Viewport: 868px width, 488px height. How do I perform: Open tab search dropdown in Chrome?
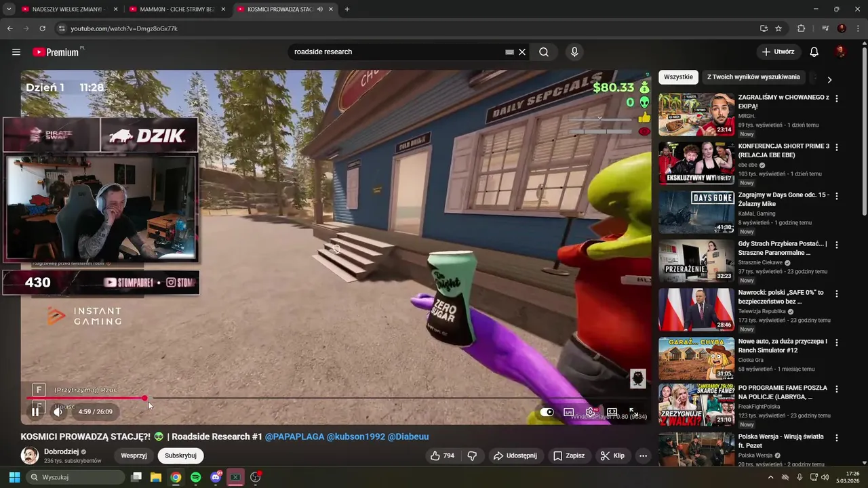(x=8, y=9)
